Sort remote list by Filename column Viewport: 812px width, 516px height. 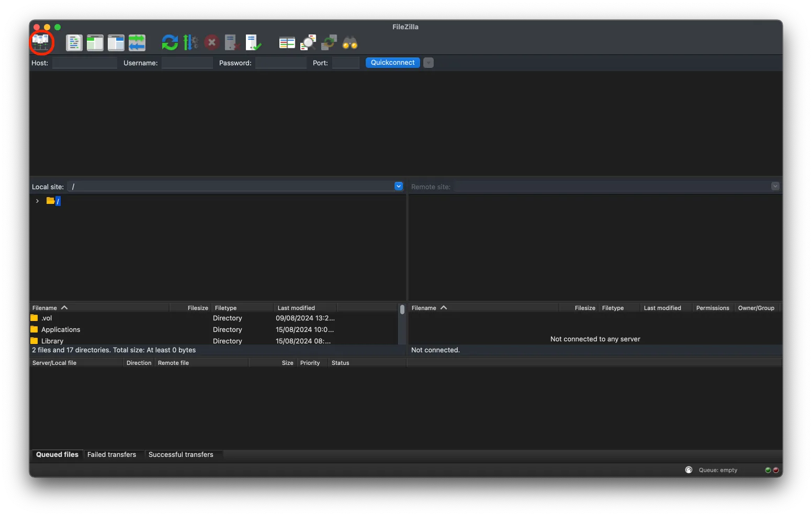(484, 308)
